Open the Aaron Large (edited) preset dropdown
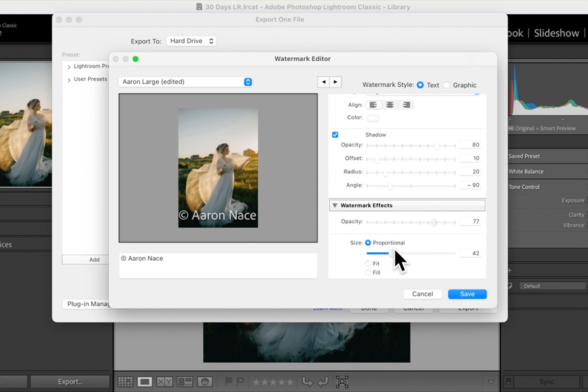 (186, 82)
